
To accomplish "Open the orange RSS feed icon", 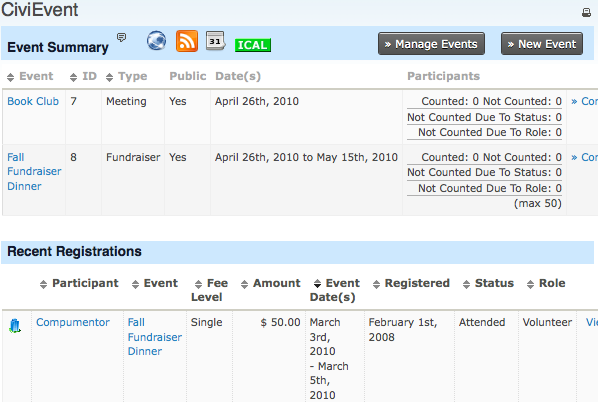I will 187,41.
